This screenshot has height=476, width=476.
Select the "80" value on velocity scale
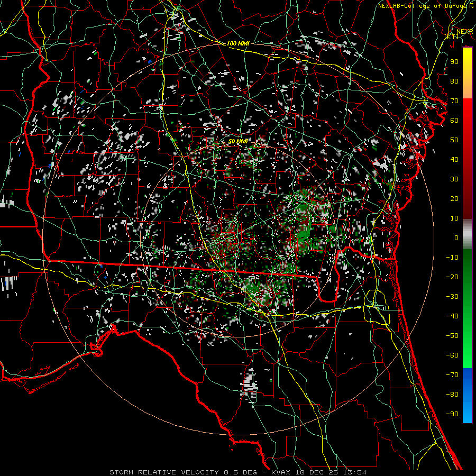click(454, 81)
